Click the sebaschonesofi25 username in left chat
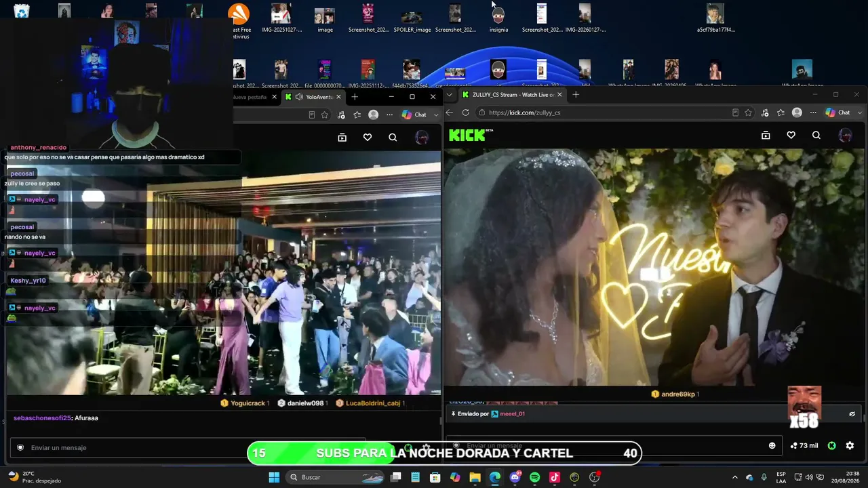868x488 pixels. (x=42, y=418)
